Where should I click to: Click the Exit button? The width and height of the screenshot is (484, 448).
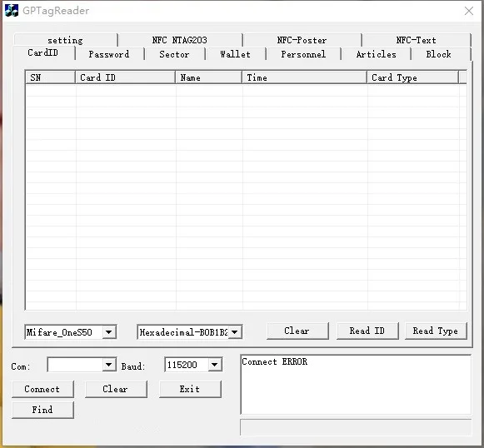190,390
